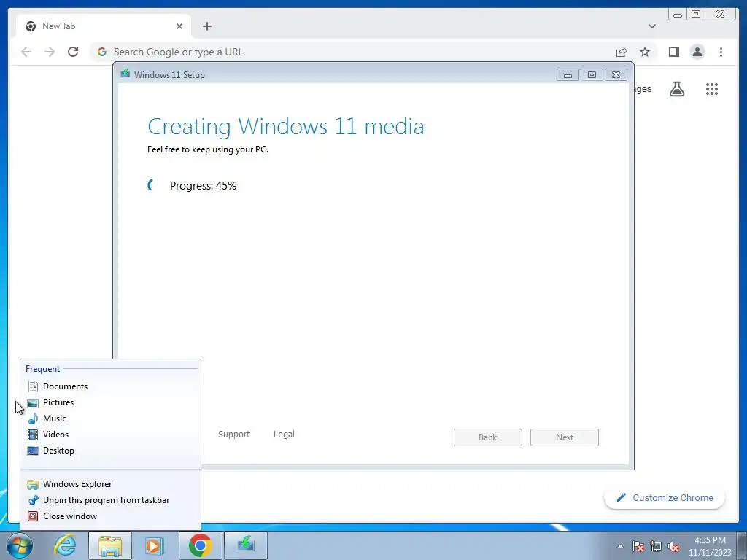Click the red Close window icon
Viewport: 747px width, 560px height.
click(33, 516)
